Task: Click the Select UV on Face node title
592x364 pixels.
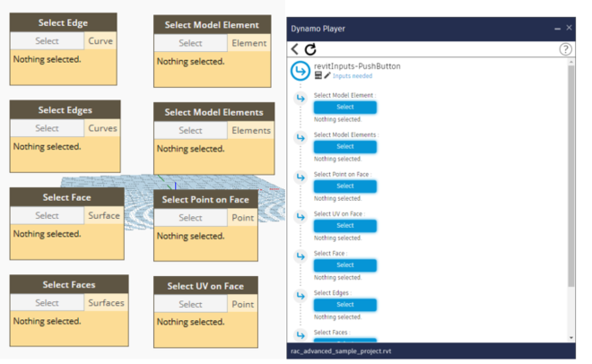Action: pos(205,286)
